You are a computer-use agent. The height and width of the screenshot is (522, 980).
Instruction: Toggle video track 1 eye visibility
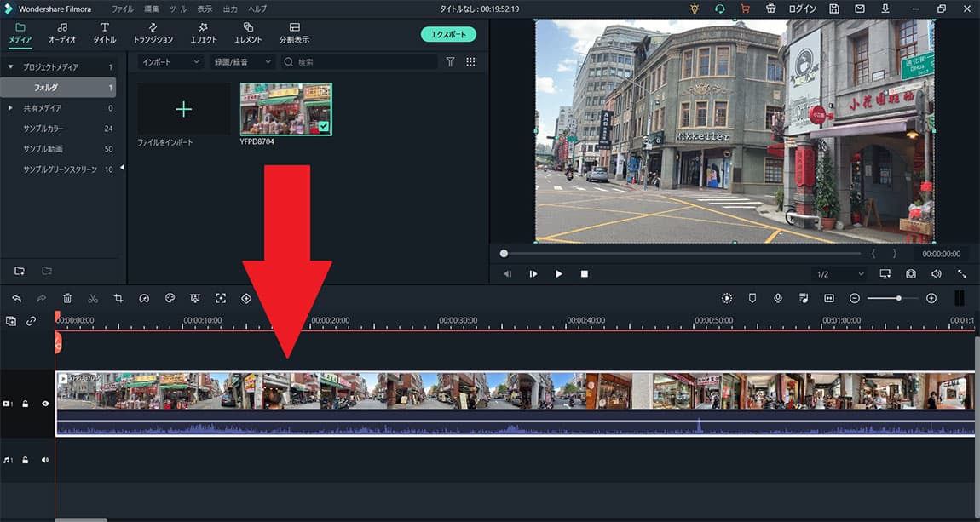pos(45,404)
